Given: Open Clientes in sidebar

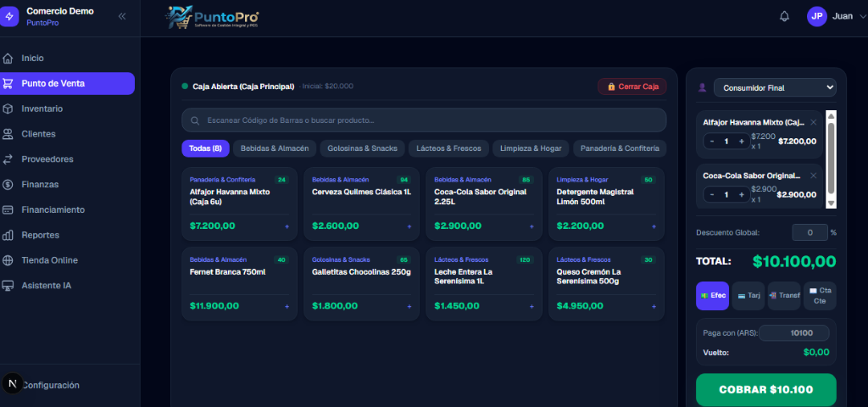Looking at the screenshot, I should (38, 134).
